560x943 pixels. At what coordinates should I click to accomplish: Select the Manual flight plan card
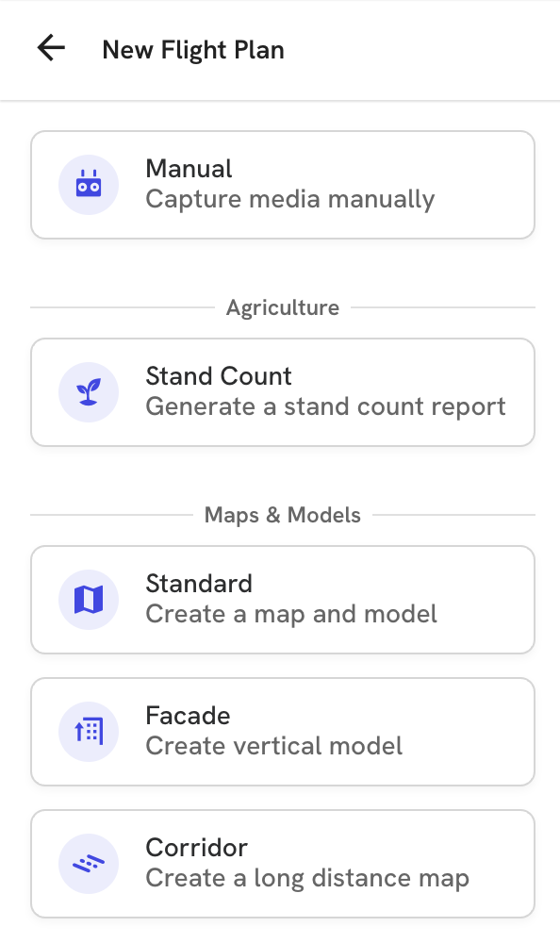coord(283,185)
